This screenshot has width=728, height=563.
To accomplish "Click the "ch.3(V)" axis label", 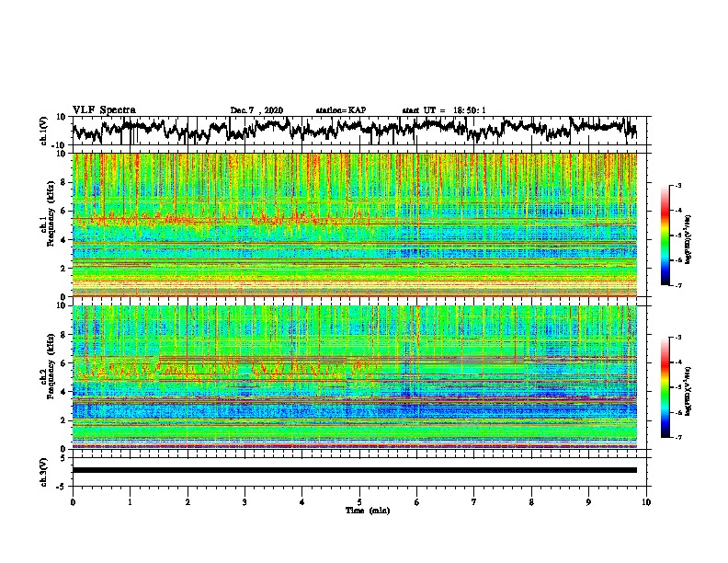I will click(44, 472).
